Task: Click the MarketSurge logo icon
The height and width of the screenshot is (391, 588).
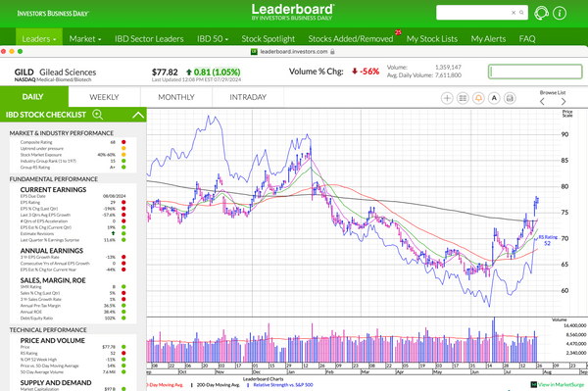Action: pos(534,384)
